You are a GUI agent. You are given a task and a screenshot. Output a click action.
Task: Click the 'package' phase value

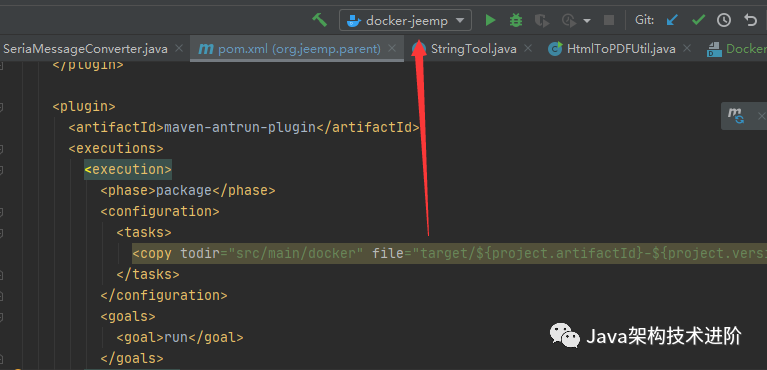tap(184, 190)
